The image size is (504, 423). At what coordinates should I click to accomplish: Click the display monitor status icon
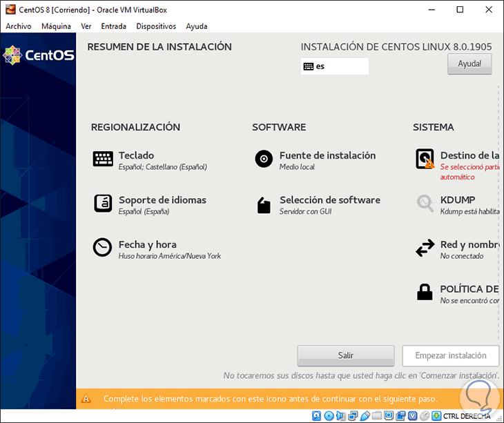click(389, 415)
